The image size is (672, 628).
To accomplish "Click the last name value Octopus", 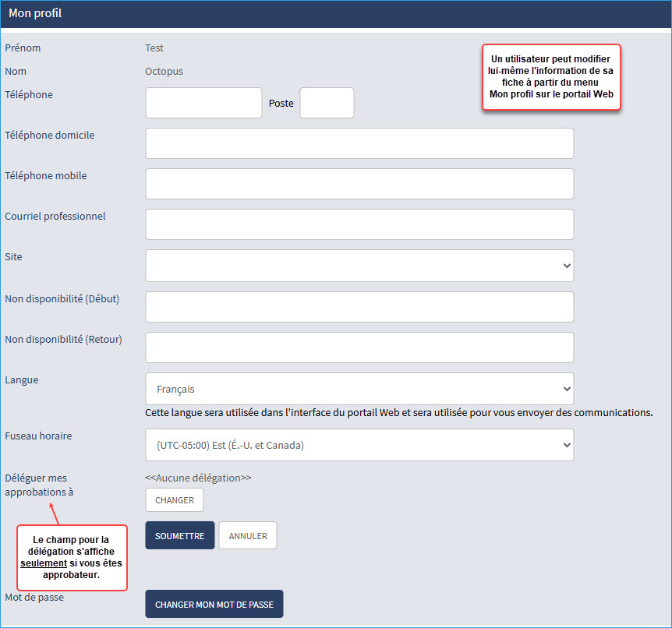I will pos(164,72).
